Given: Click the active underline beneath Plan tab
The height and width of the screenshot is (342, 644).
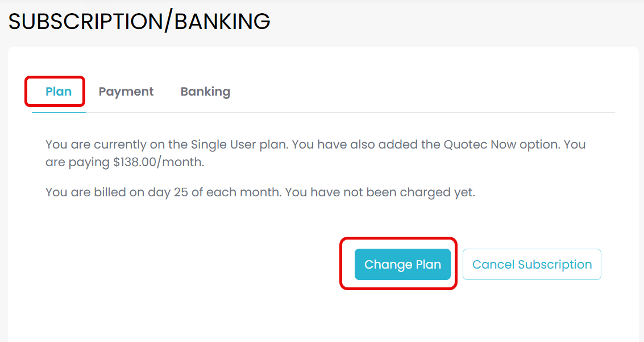Looking at the screenshot, I should click(x=59, y=112).
